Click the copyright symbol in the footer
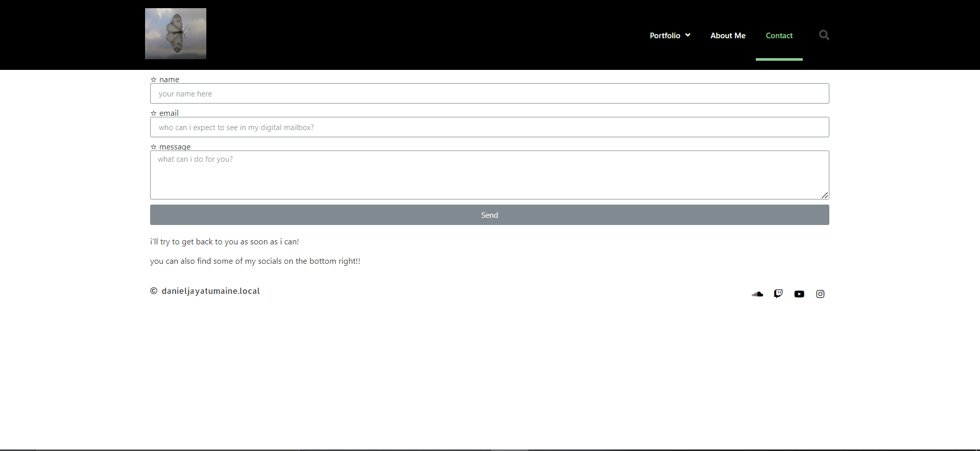Screen dimensions: 980x451 (154, 291)
